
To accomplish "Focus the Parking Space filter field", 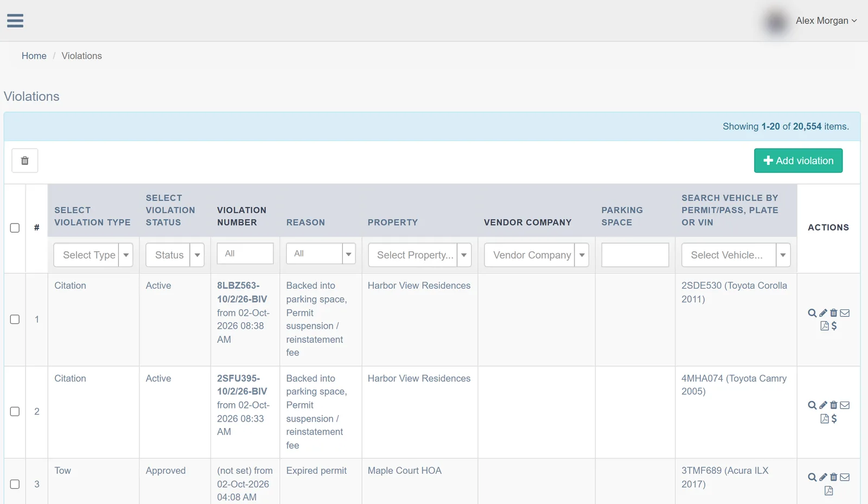I will tap(635, 255).
